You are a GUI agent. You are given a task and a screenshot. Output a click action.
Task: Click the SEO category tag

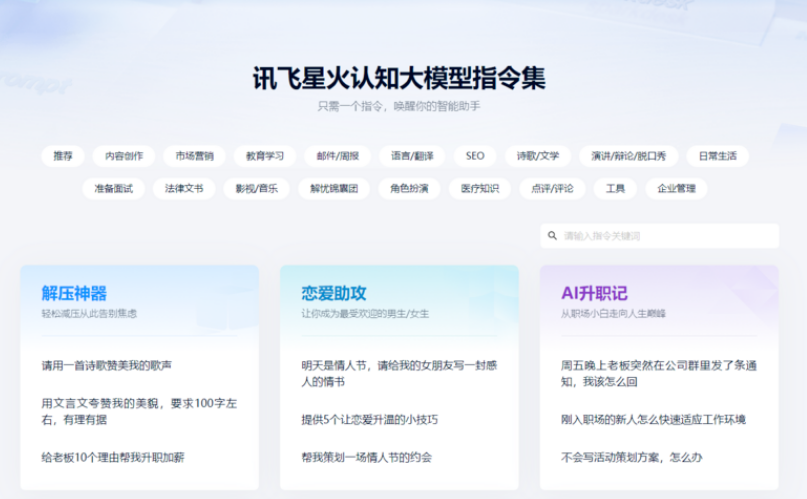(474, 156)
